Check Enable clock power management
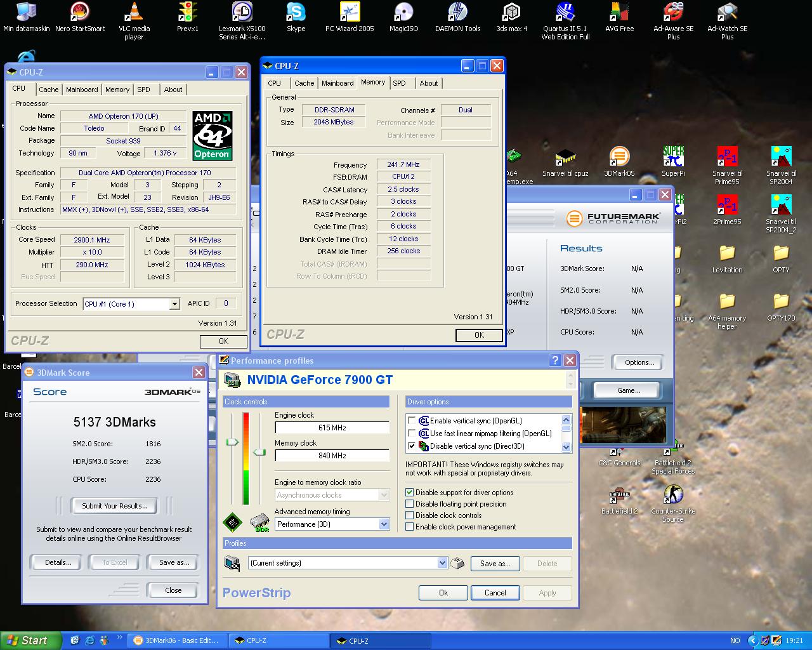Screen dimensions: 812x650 coord(410,527)
